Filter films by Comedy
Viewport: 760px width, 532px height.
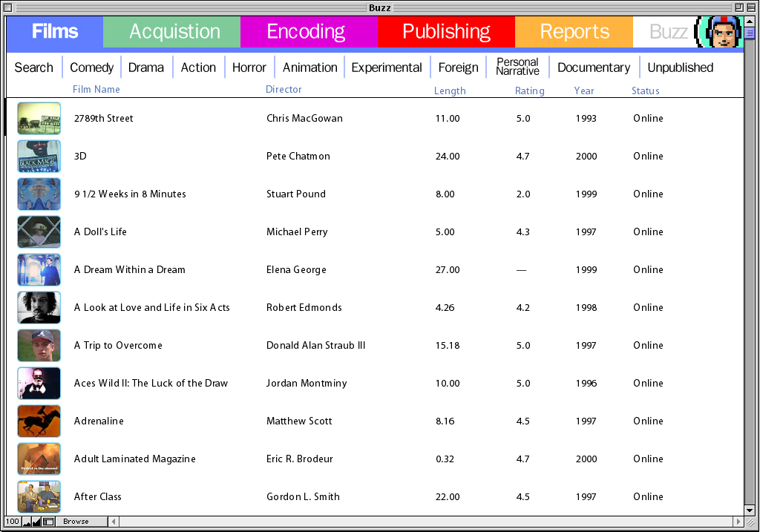click(91, 68)
